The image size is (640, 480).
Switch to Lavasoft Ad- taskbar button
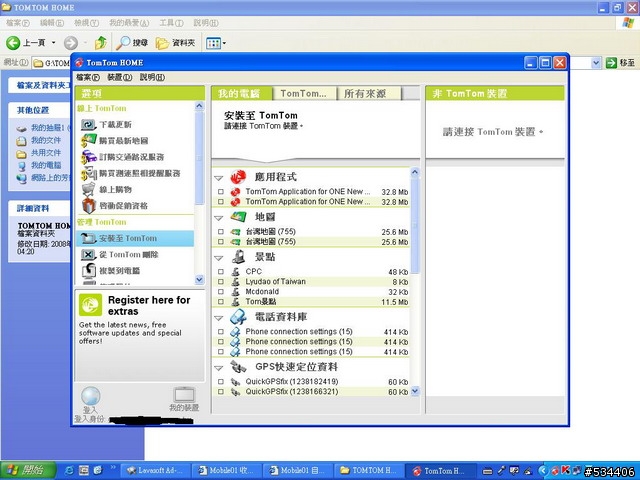click(155, 470)
